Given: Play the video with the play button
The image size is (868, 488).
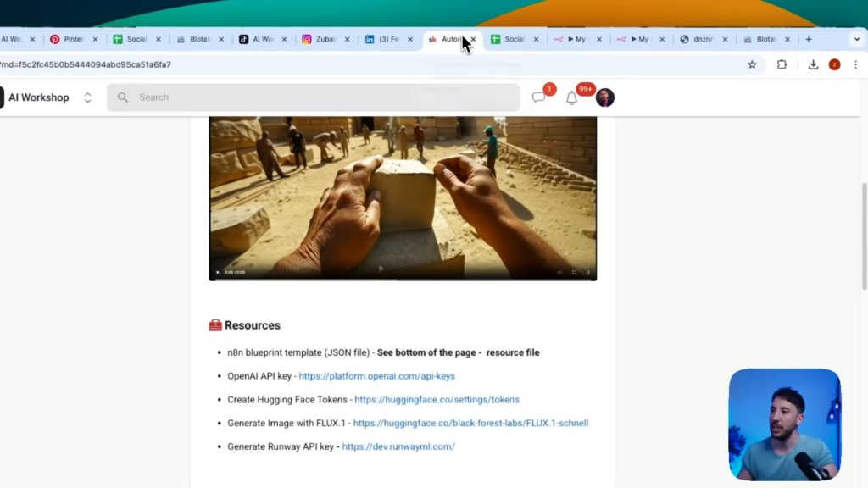Looking at the screenshot, I should 218,272.
